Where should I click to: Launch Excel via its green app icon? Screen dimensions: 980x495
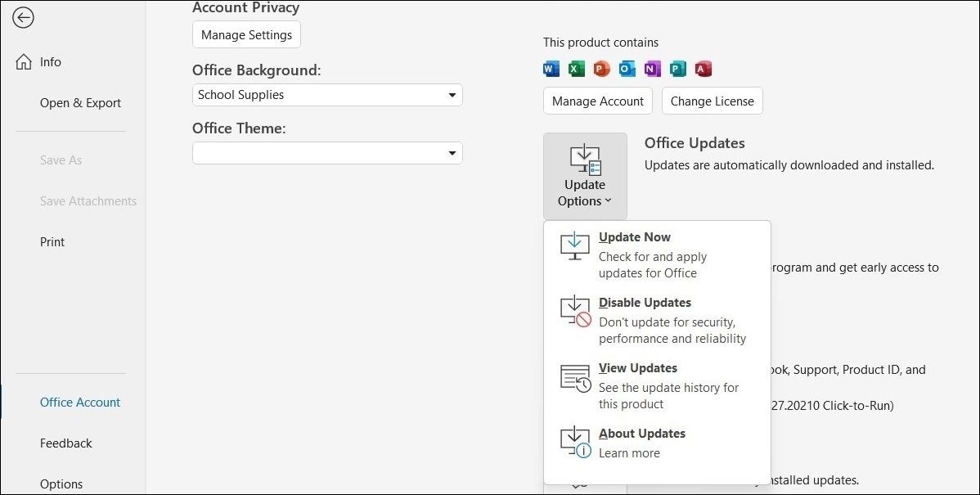[576, 69]
